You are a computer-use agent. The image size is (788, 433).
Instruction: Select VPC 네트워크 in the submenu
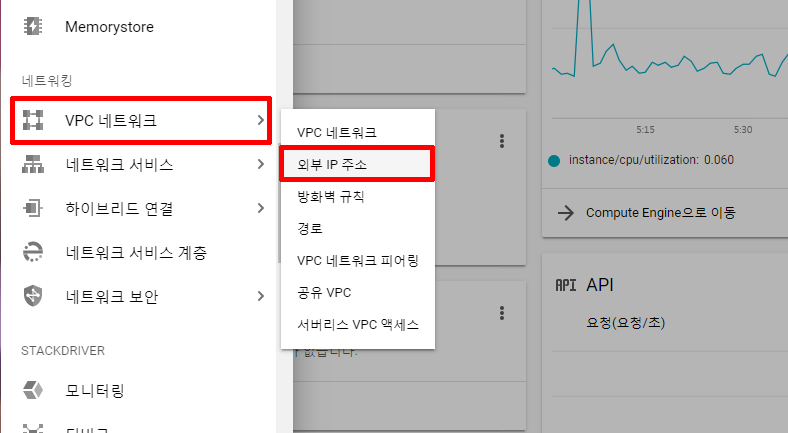click(337, 133)
